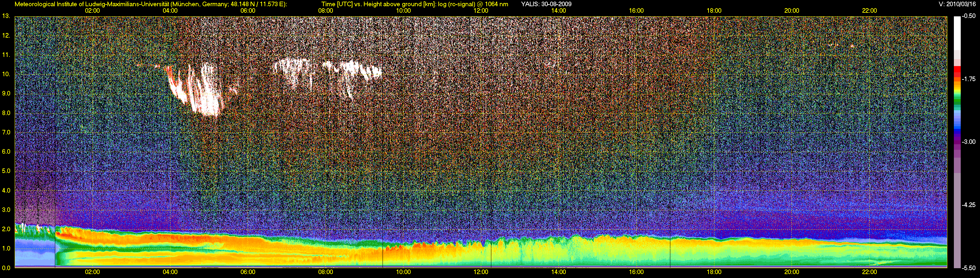Click the 8.0 height axis label

(6, 113)
